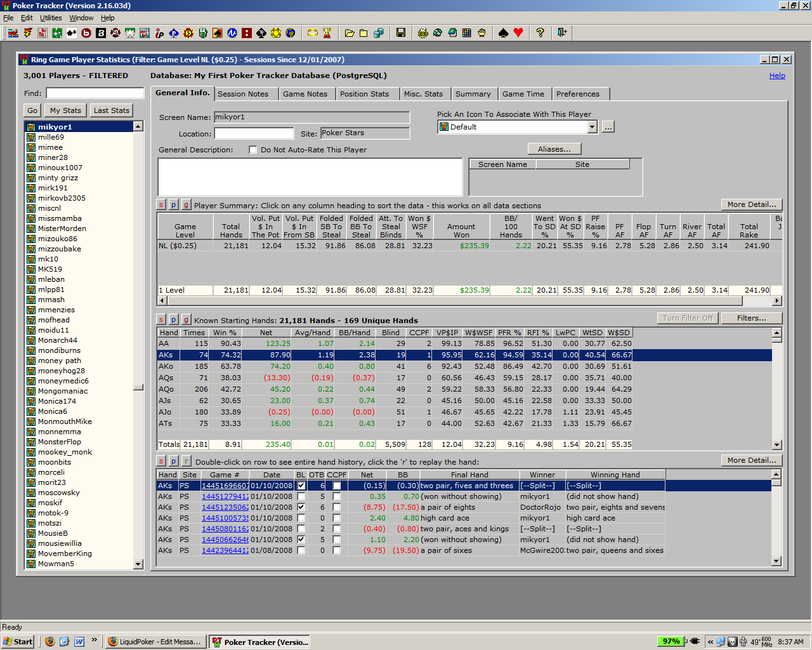Click the white 'B' on black square toolbar icon
This screenshot has width=812, height=650.
tap(101, 32)
